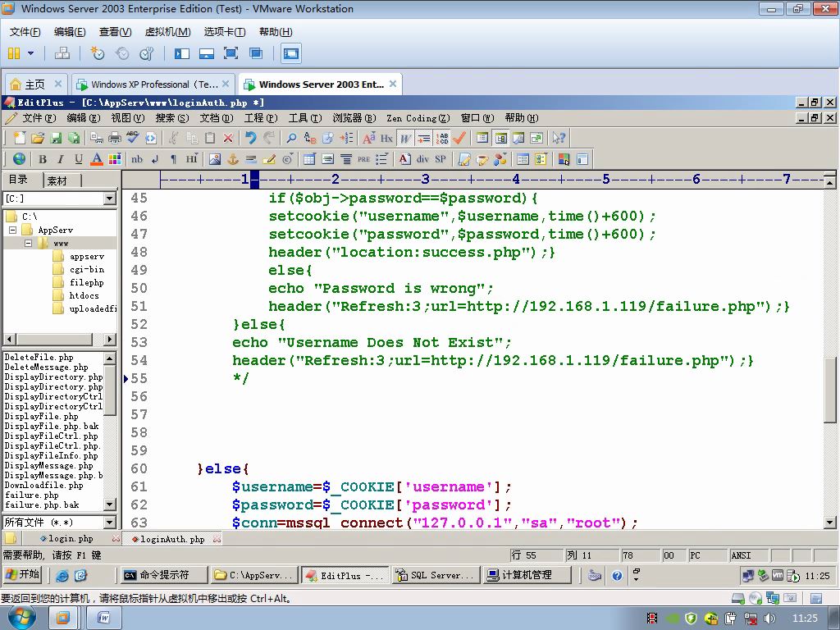840x630 pixels.
Task: Toggle the Word wrap (W) icon
Action: coord(405,138)
